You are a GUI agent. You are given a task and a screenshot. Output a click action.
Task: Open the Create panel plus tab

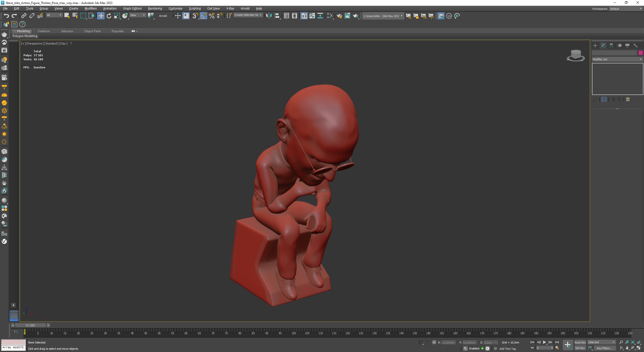pos(595,46)
